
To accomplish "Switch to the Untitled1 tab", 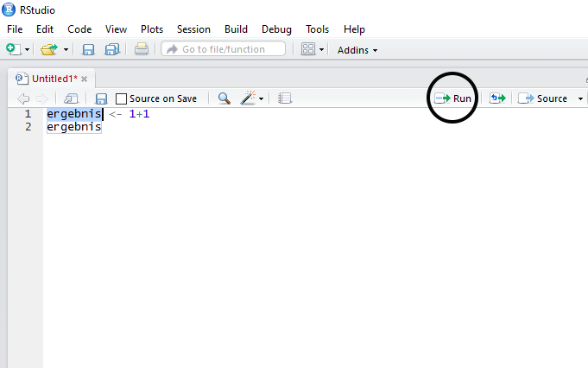I will [54, 79].
